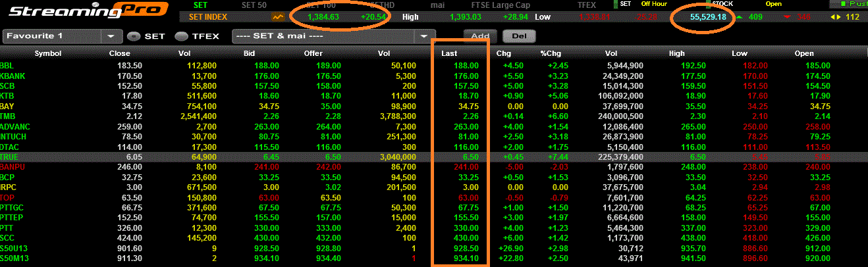Viewport: 868px width, 267px height.
Task: Select the BANPU symbol row
Action: [x=434, y=167]
